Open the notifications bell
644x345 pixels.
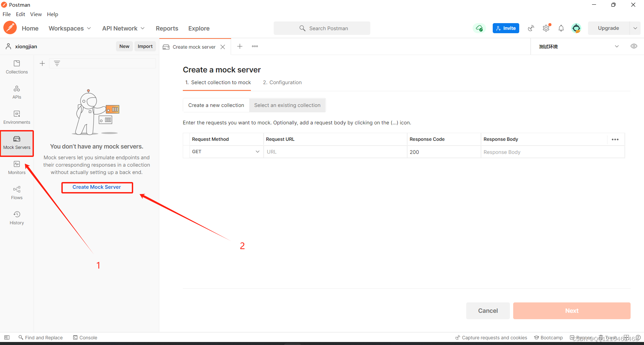[x=561, y=28]
